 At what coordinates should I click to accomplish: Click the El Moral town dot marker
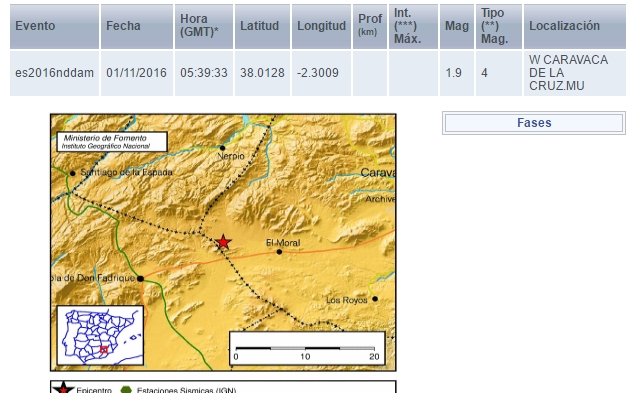click(279, 252)
